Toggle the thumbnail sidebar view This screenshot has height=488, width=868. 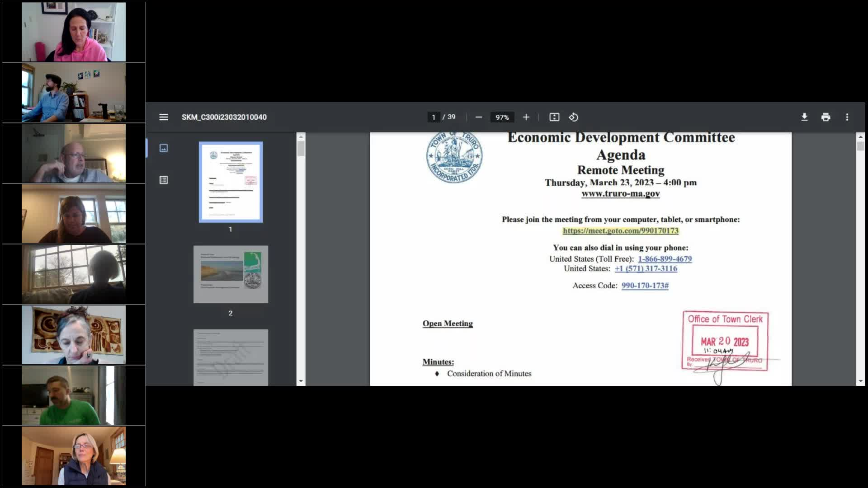click(x=164, y=148)
